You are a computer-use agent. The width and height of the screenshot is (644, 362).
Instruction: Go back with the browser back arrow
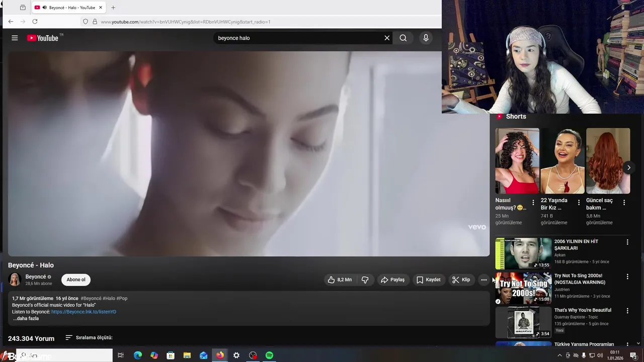[x=11, y=22]
